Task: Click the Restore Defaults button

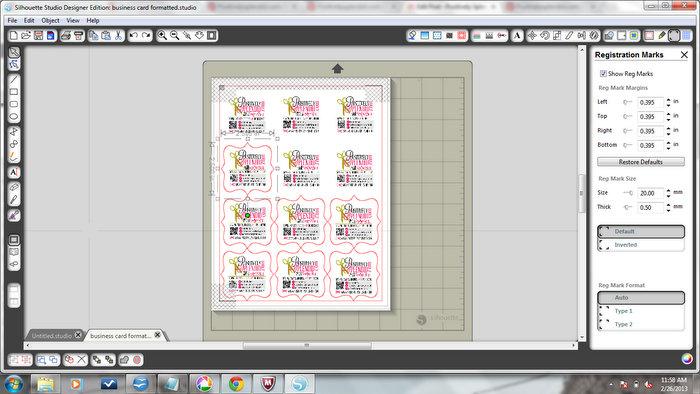Action: tap(641, 162)
